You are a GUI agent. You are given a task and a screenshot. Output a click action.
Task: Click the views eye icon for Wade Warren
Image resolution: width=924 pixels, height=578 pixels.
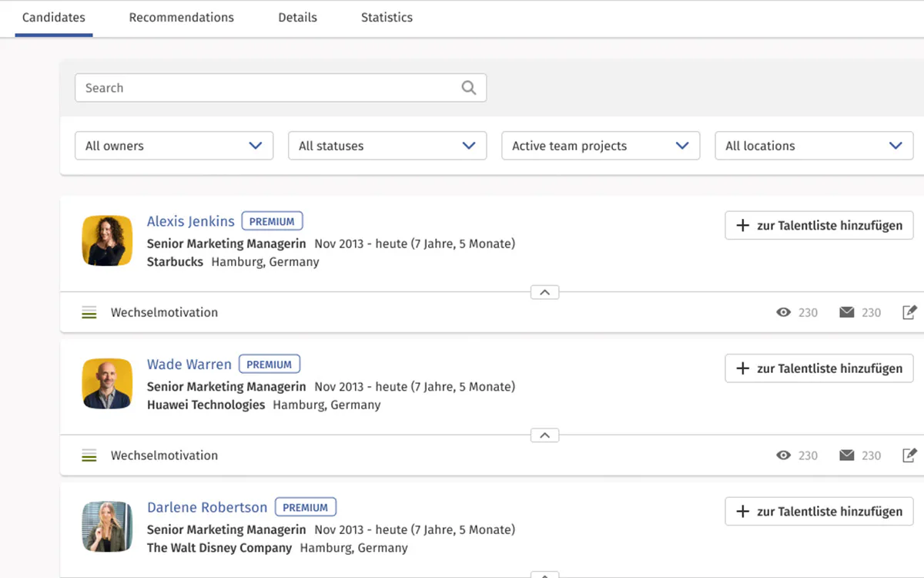[784, 455]
